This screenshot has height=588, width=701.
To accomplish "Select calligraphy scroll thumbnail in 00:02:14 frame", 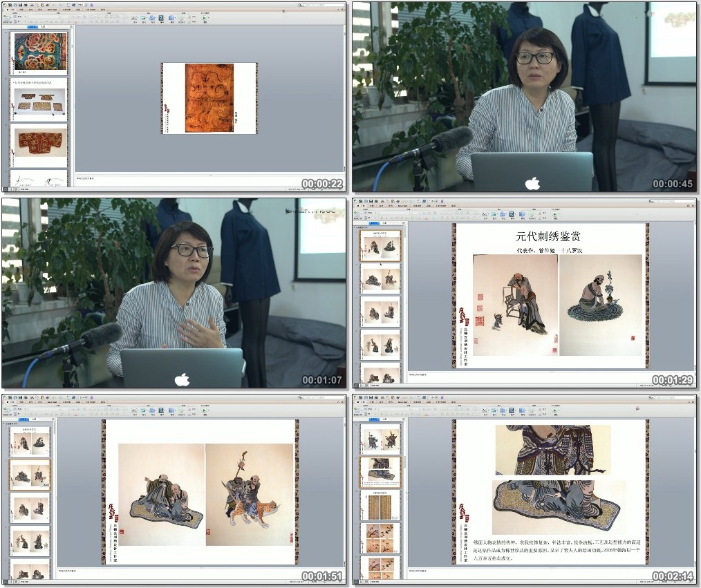I will 381,505.
